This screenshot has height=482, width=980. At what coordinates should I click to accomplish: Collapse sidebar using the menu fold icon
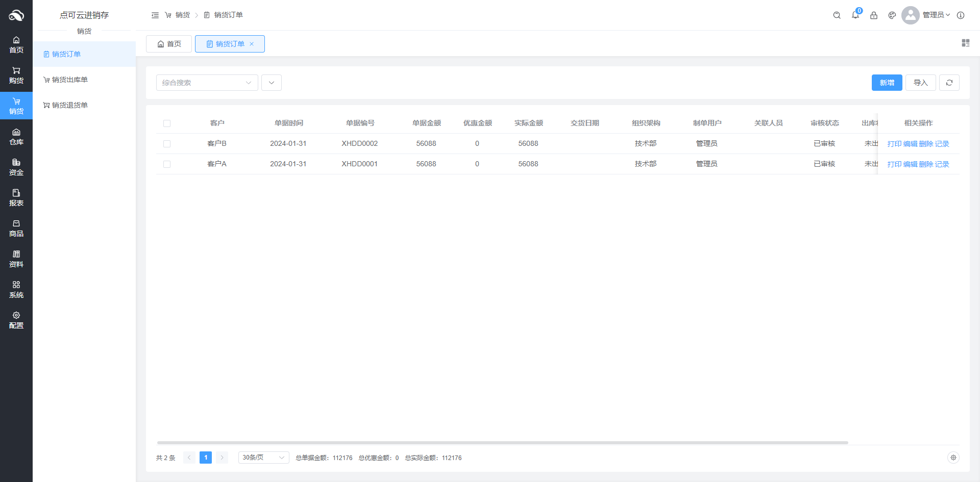tap(155, 15)
